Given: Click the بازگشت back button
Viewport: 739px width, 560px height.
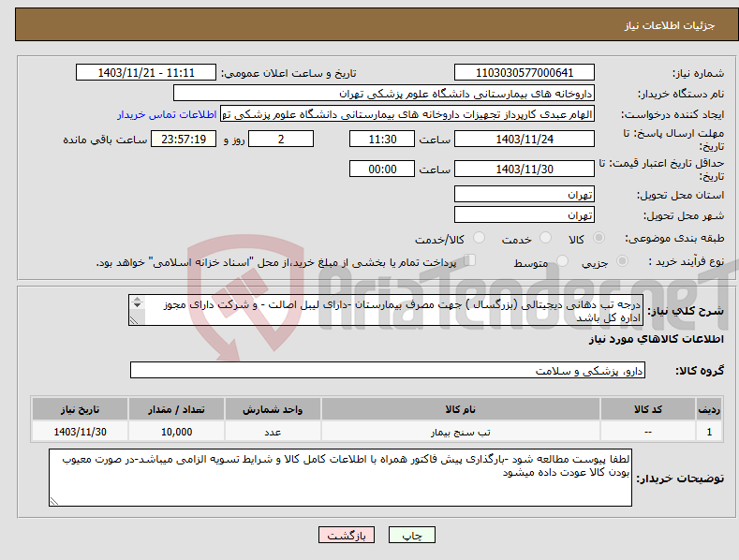Looking at the screenshot, I should tap(347, 536).
